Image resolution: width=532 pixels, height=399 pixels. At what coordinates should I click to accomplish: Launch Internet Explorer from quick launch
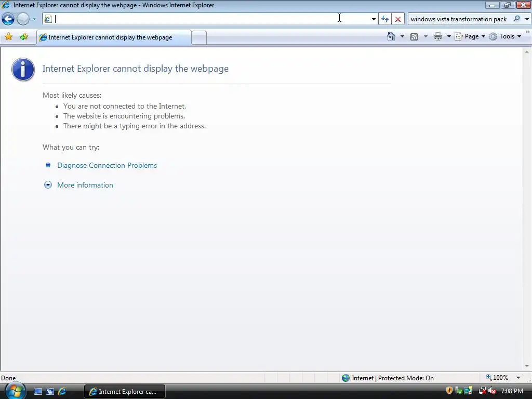point(62,392)
